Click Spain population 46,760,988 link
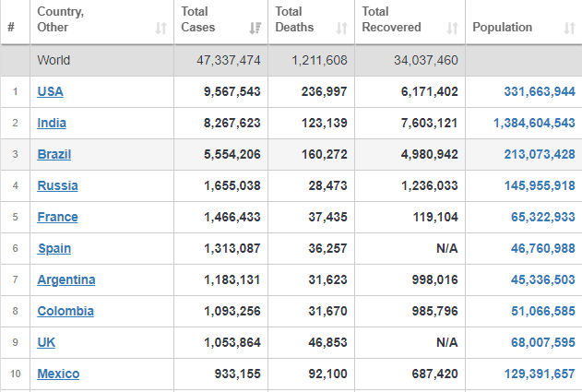Image resolution: width=582 pixels, height=392 pixels. click(x=543, y=248)
